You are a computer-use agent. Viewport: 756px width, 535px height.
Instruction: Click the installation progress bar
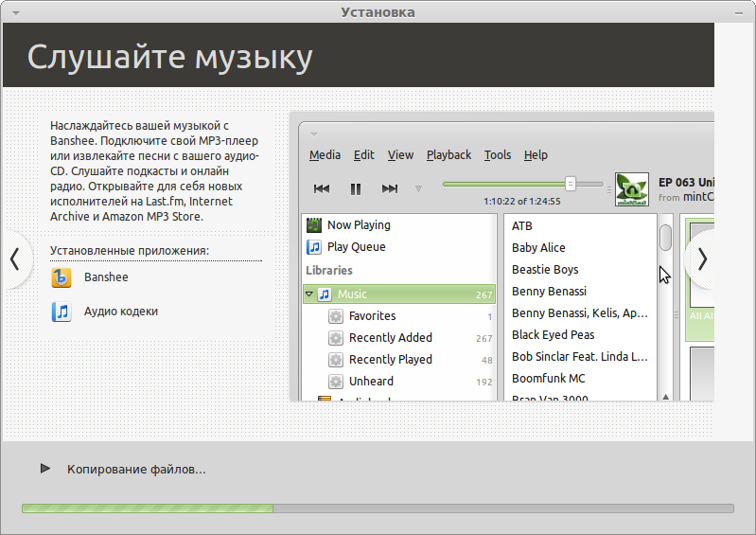tap(378, 508)
